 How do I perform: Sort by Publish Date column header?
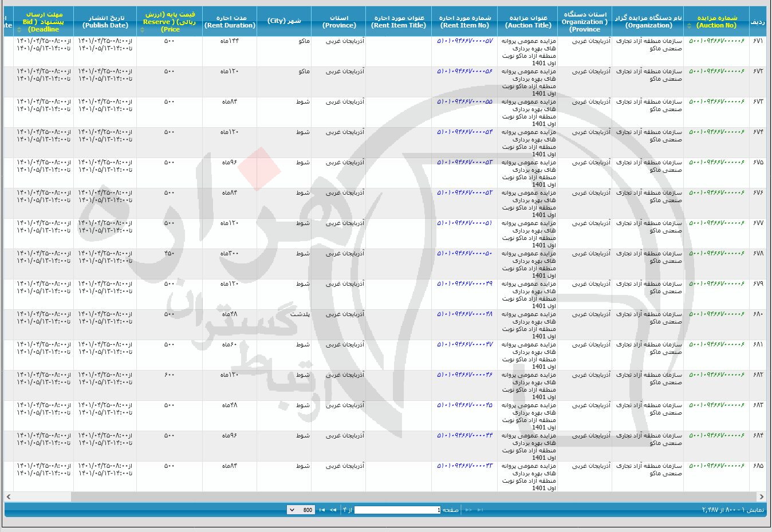coord(105,22)
